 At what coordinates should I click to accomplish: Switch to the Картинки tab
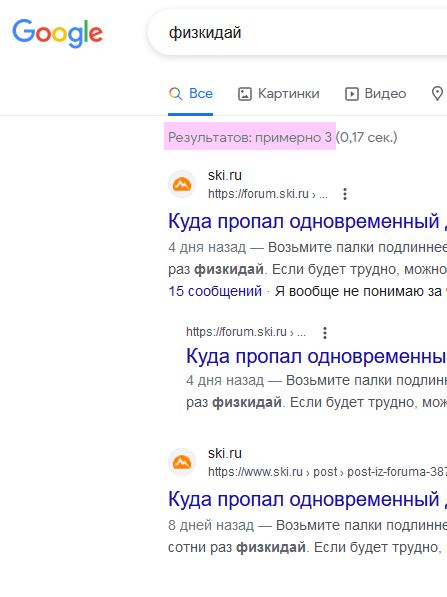coord(279,94)
